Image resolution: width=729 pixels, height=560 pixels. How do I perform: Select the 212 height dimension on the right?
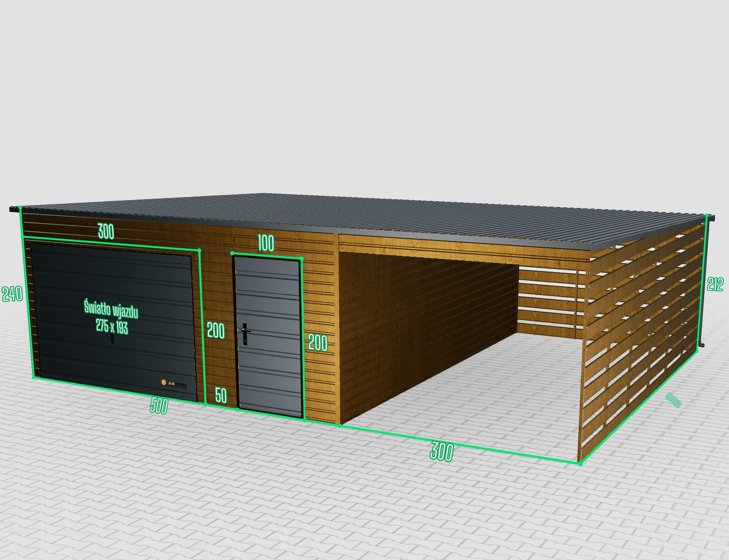(715, 284)
